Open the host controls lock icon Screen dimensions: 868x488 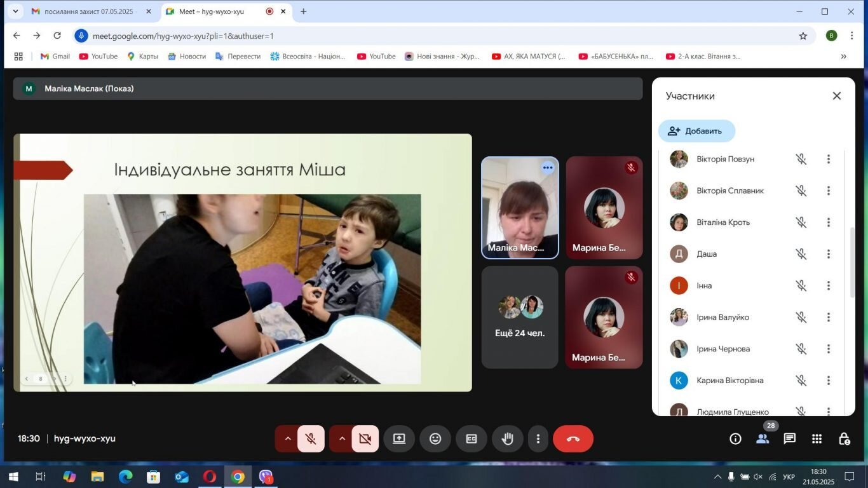[x=844, y=438]
